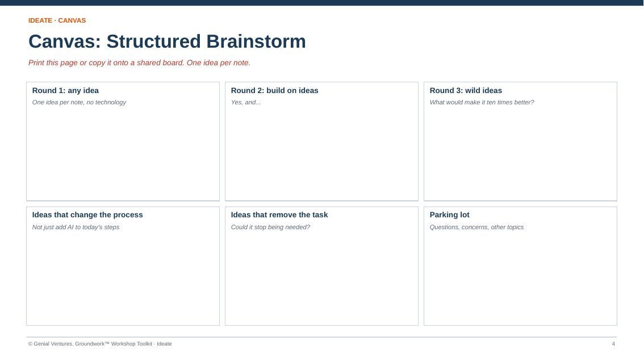Select 'One idea per note, no technology' text
The height and width of the screenshot is (362, 644).
pos(80,102)
